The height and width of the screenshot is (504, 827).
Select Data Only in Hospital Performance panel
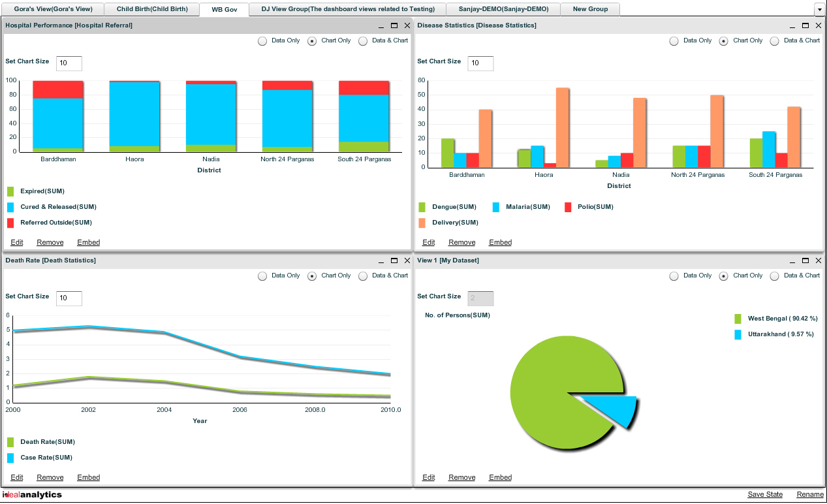262,40
